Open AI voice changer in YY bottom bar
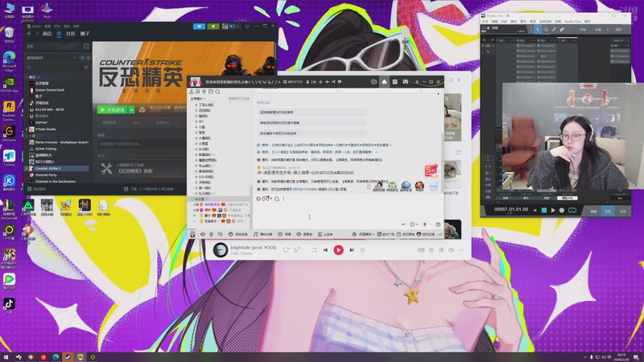The image size is (644, 362). point(325,234)
